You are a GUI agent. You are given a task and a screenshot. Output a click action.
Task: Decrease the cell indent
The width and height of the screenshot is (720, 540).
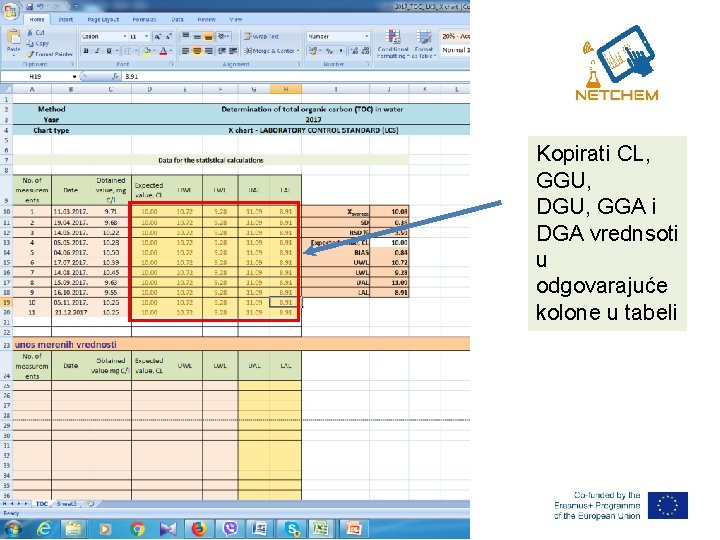coord(222,51)
